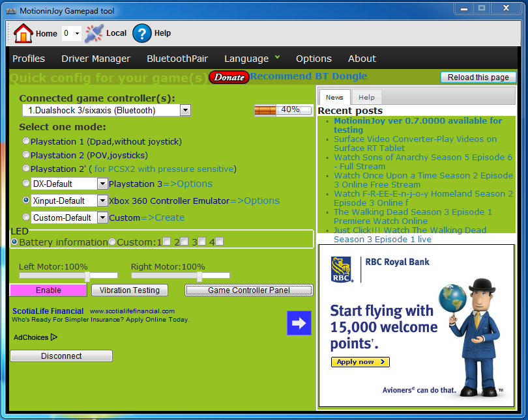Click the AdChoices triangle icon
528x420 pixels.
[54, 337]
